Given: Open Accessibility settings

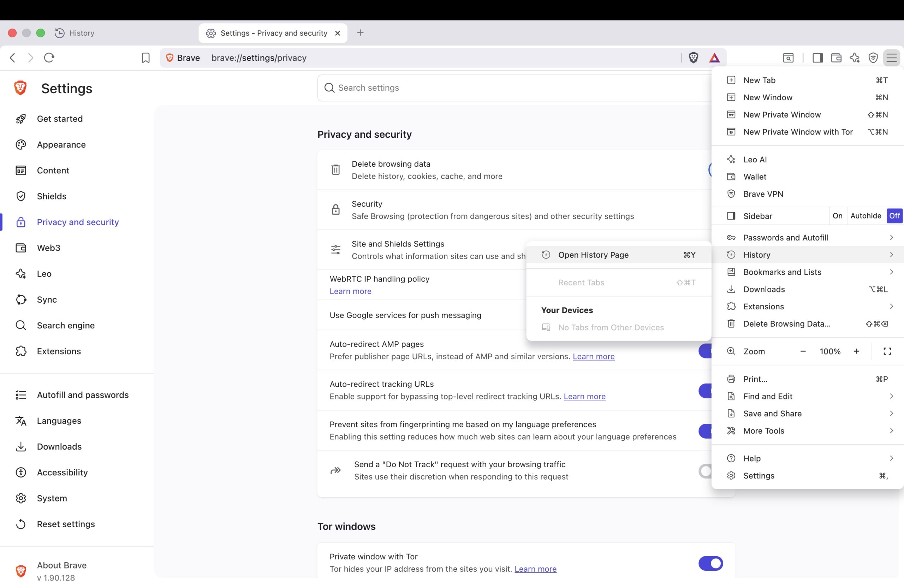Looking at the screenshot, I should pyautogui.click(x=77, y=473).
